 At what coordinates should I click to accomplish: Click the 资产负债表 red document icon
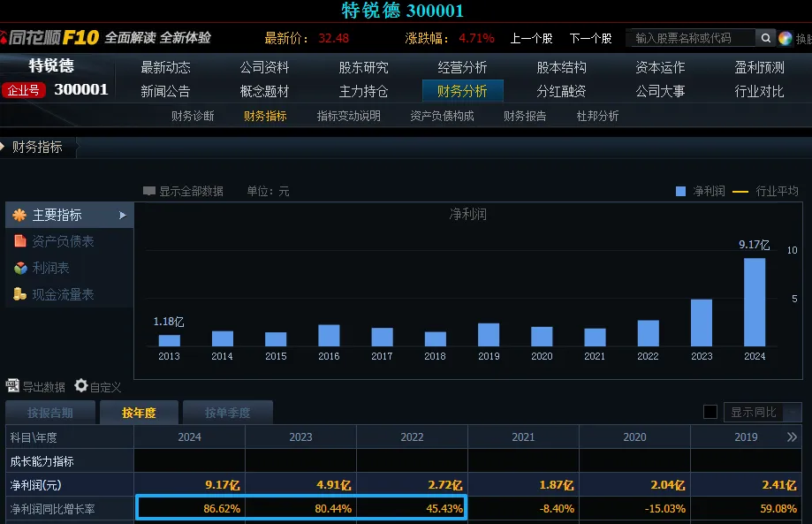point(20,240)
